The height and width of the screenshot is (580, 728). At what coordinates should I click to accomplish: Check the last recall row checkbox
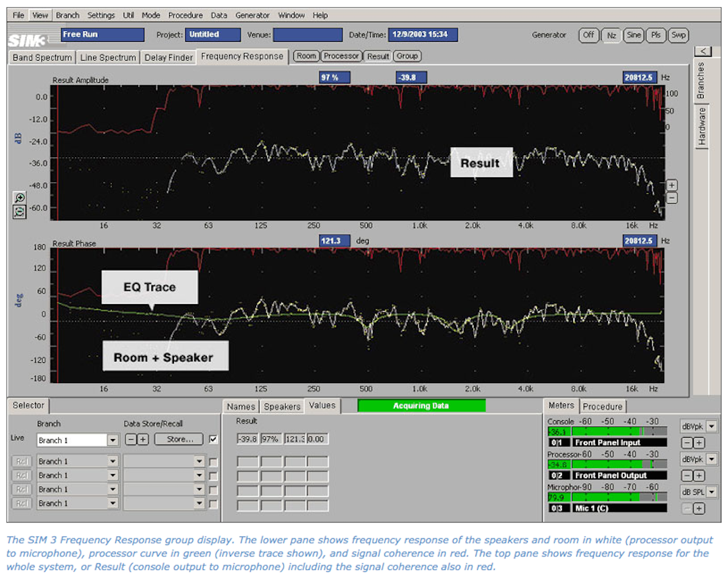(x=214, y=504)
